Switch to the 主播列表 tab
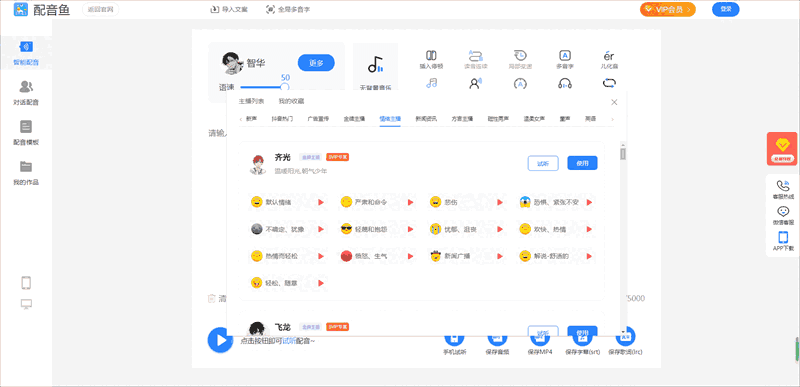This screenshot has width=800, height=387. click(252, 101)
